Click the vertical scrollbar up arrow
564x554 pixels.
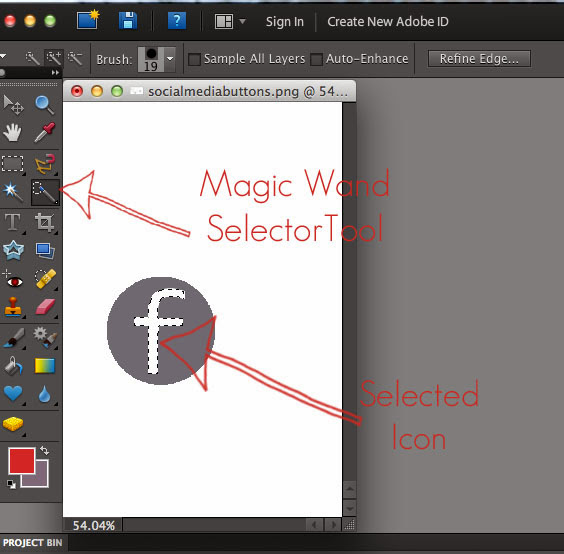click(x=350, y=489)
